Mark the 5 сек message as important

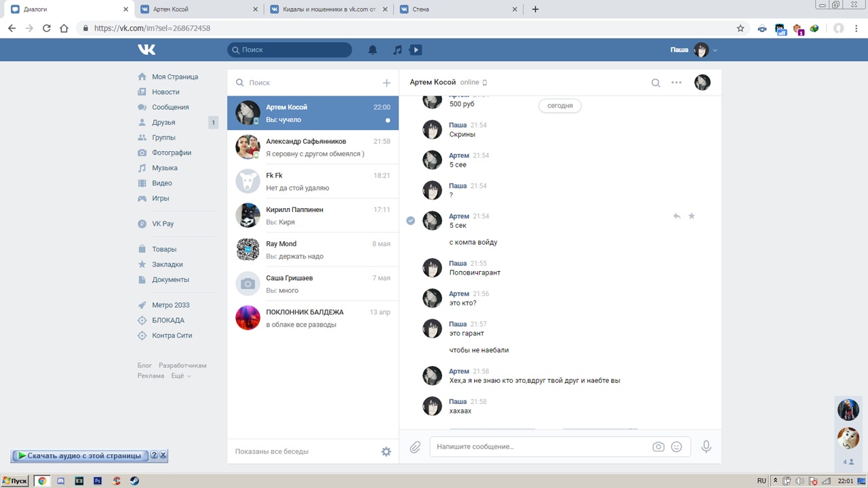click(x=692, y=216)
